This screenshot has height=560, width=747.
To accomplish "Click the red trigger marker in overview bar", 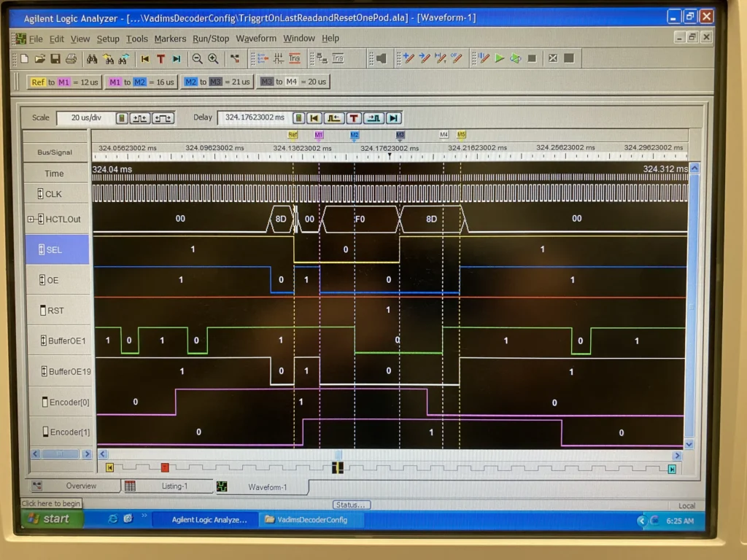I will (x=165, y=467).
